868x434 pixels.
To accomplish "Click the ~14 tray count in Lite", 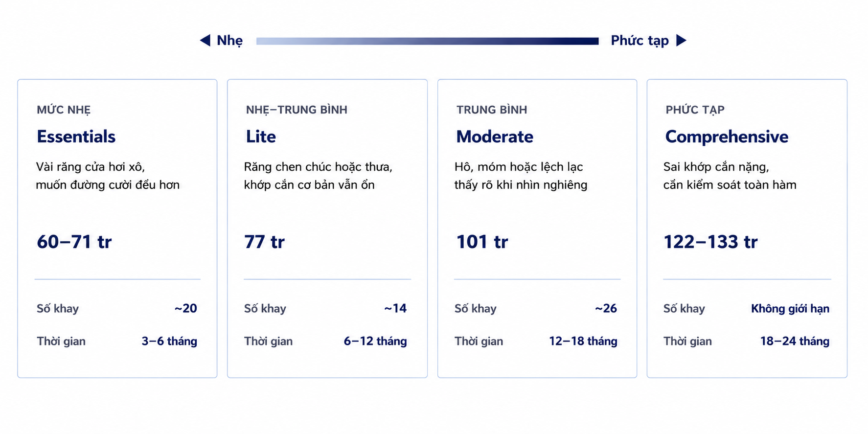I will coord(395,308).
